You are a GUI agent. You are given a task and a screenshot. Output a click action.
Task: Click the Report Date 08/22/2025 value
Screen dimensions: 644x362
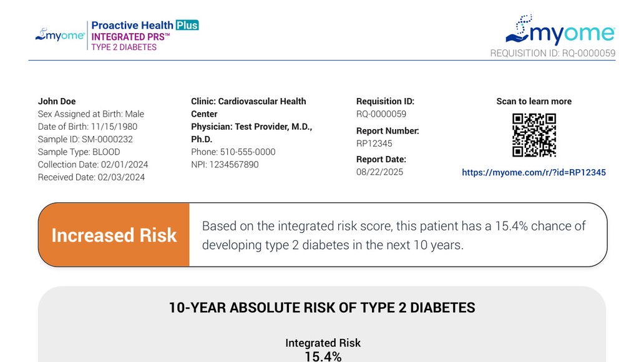(x=379, y=172)
